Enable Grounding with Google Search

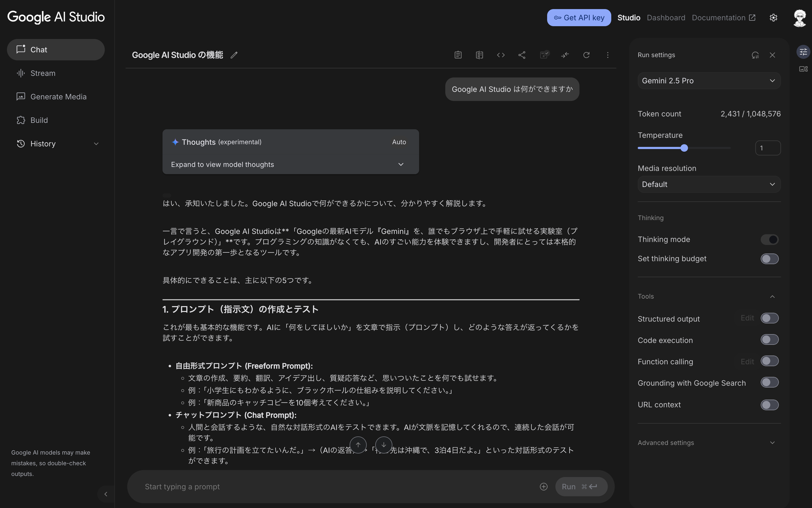(x=770, y=383)
